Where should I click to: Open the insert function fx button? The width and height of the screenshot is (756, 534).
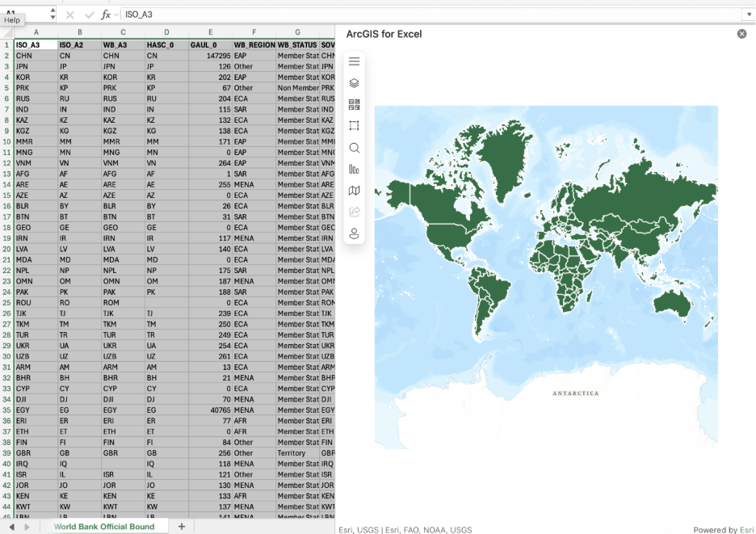[106, 15]
